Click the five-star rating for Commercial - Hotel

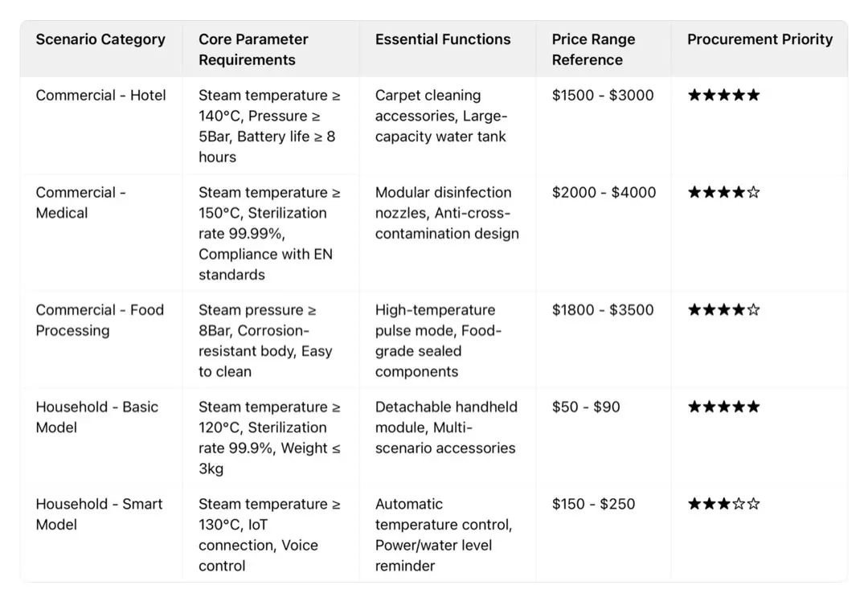coord(723,96)
